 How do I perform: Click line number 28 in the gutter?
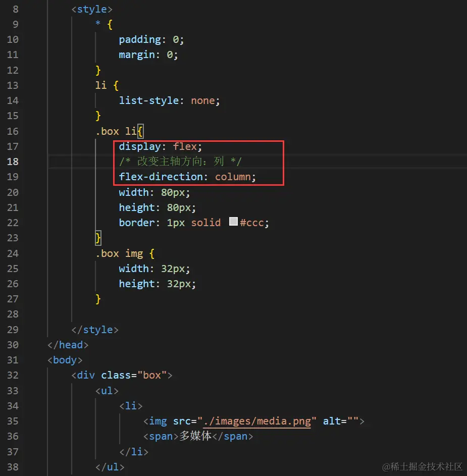click(x=13, y=314)
